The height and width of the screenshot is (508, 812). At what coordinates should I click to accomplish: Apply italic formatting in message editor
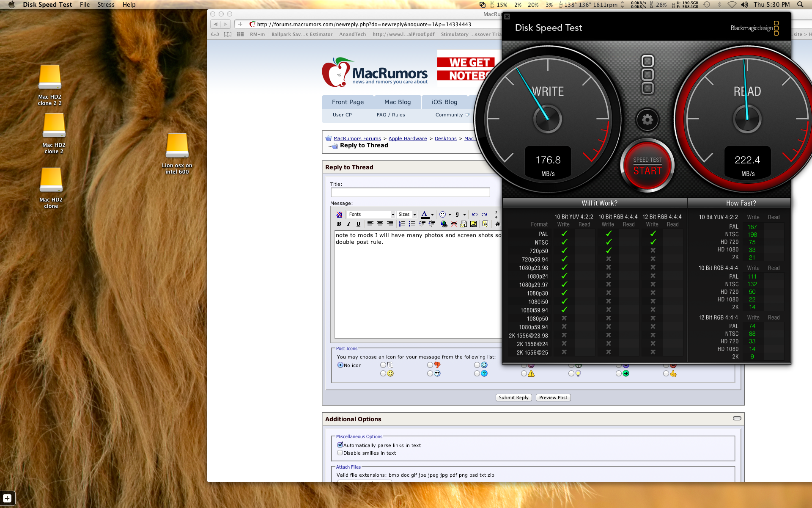pos(348,224)
